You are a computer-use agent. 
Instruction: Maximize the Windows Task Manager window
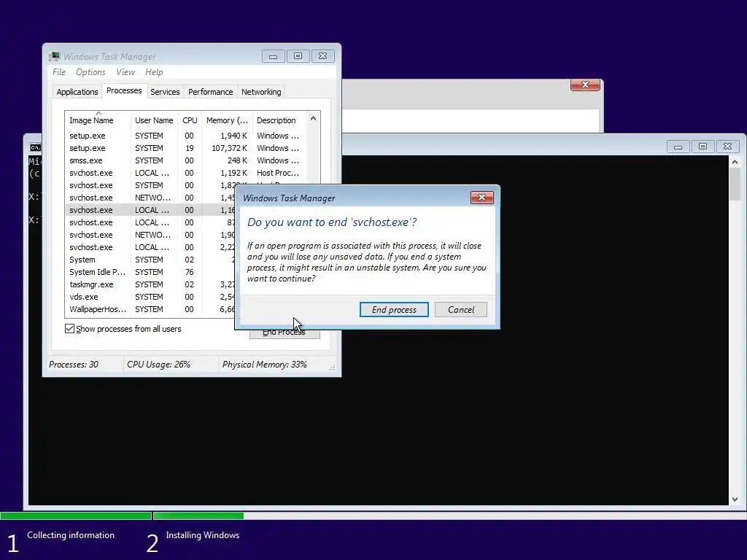(x=298, y=56)
